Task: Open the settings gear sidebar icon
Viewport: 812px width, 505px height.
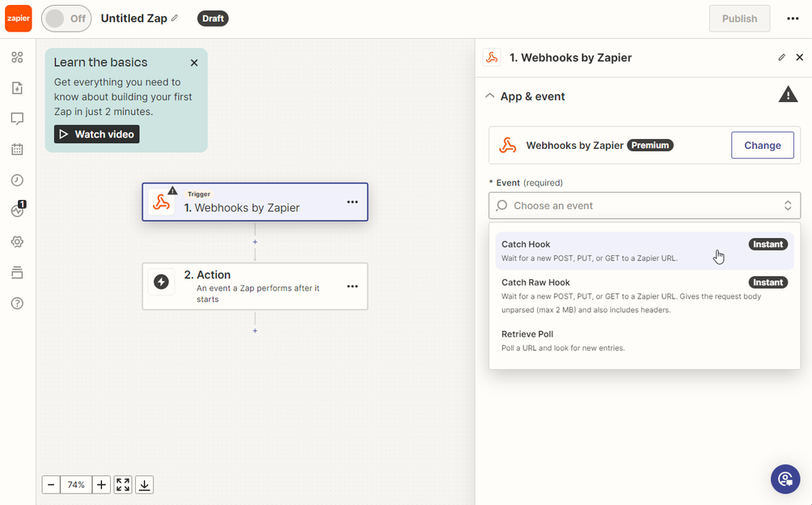Action: [17, 242]
